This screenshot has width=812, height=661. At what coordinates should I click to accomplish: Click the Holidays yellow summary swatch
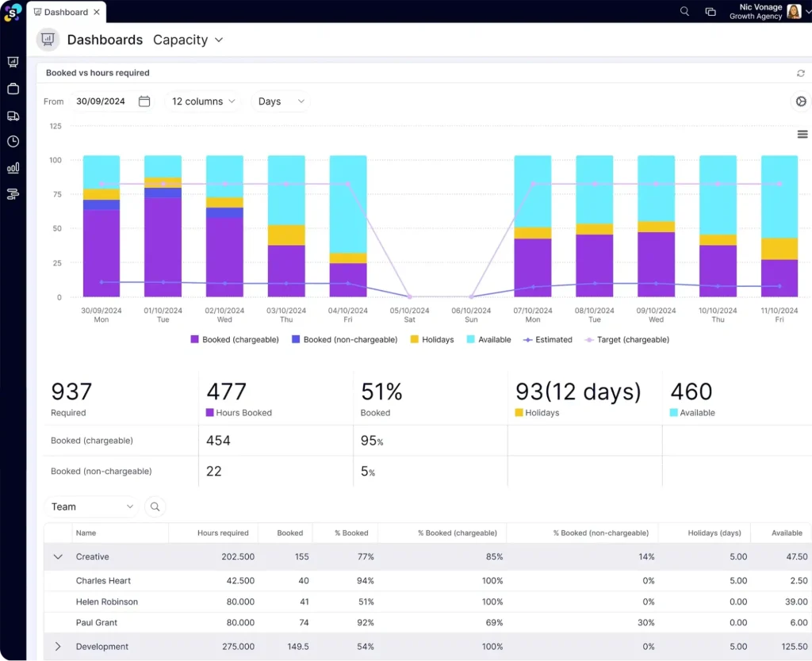[519, 413]
